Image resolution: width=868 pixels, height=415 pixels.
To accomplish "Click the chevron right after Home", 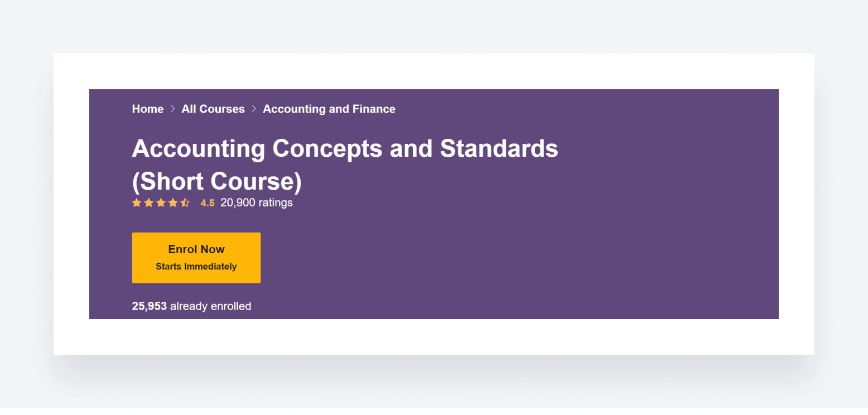I will (x=173, y=109).
